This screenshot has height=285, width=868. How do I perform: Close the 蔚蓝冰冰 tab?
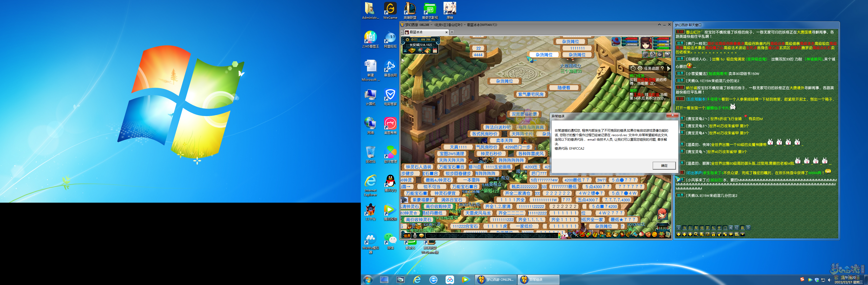pyautogui.click(x=447, y=32)
